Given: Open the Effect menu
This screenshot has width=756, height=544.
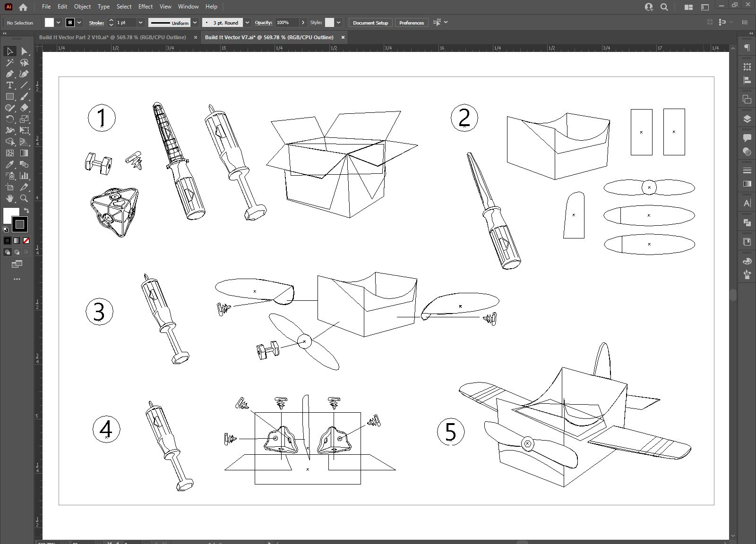Looking at the screenshot, I should click(146, 7).
